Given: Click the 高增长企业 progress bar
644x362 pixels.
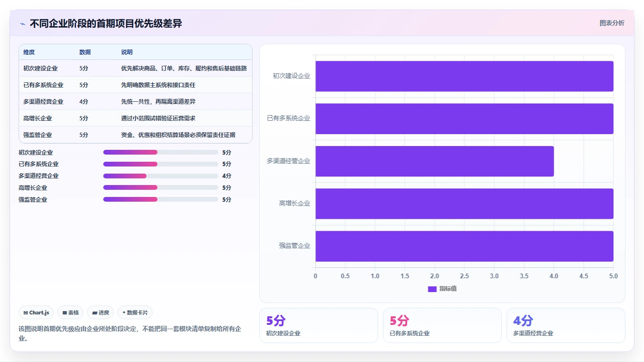Looking at the screenshot, I should pos(161,187).
